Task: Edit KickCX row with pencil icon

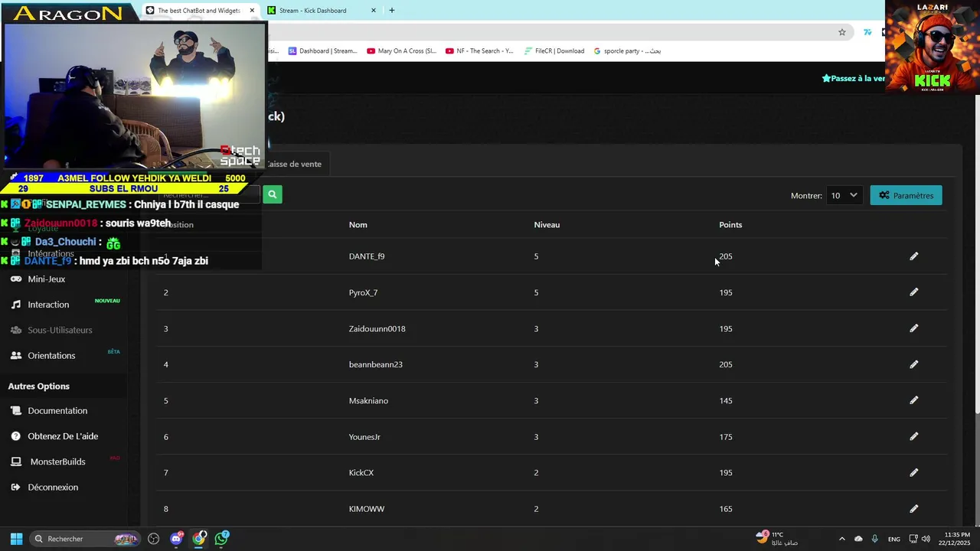Action: (x=913, y=472)
